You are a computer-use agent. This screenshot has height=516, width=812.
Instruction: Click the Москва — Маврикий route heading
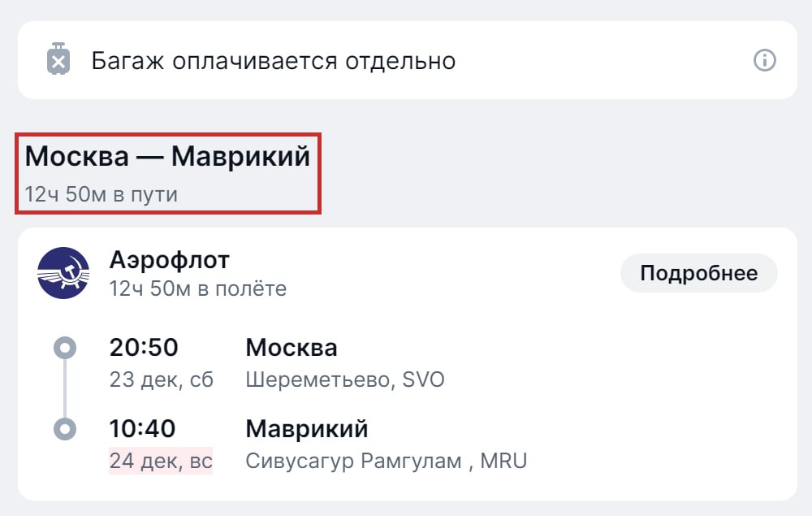point(167,156)
